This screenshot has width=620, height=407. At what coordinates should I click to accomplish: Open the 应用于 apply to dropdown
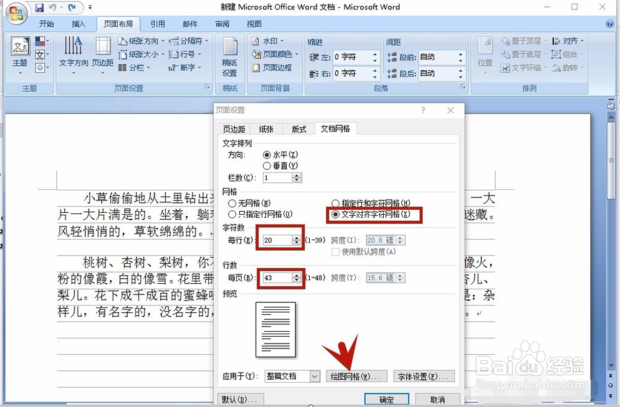pos(292,376)
